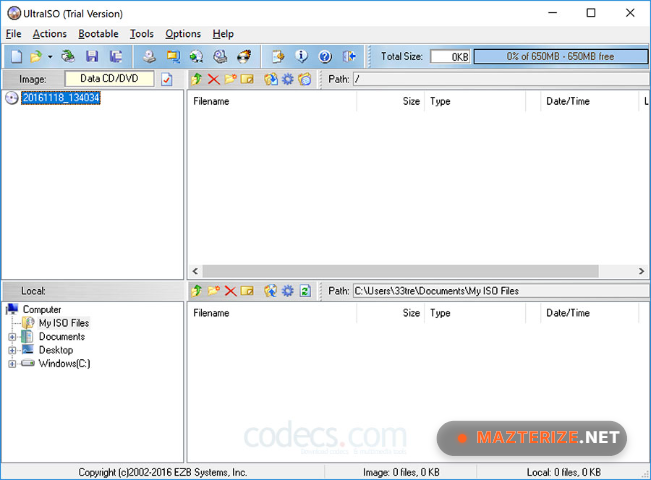Select My ISO Files in the local tree

pos(64,323)
